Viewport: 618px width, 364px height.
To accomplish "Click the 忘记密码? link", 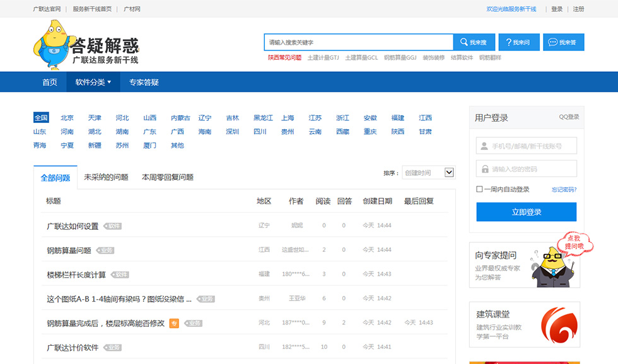I will tap(564, 189).
